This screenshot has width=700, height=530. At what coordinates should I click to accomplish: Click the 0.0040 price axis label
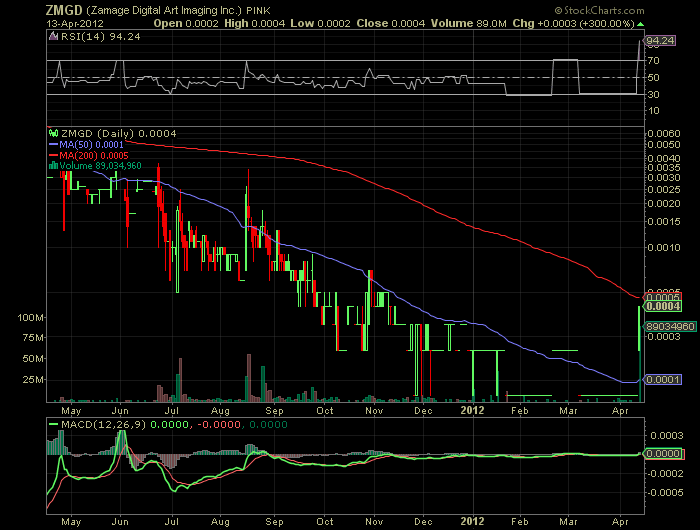pos(664,159)
